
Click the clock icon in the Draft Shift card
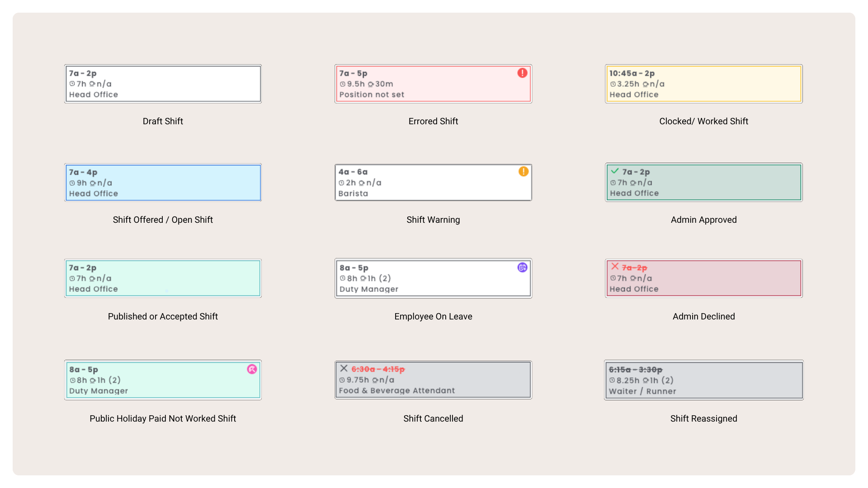pyautogui.click(x=72, y=84)
